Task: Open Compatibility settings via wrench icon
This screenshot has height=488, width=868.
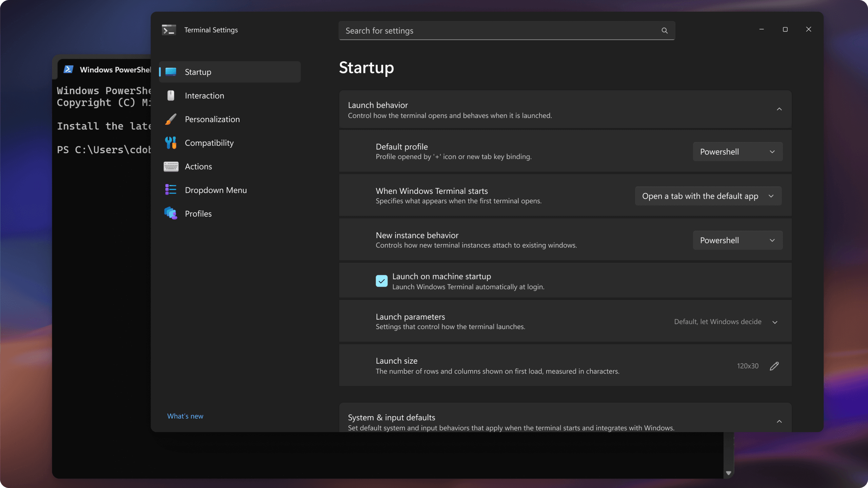Action: click(171, 143)
